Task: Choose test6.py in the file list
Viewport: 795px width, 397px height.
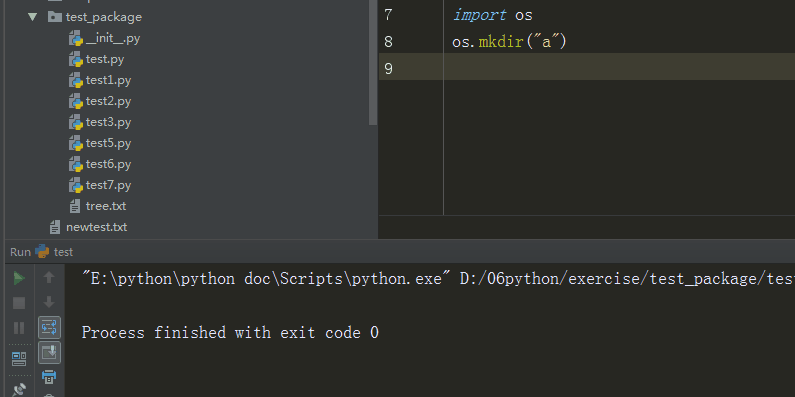Action: [100, 164]
